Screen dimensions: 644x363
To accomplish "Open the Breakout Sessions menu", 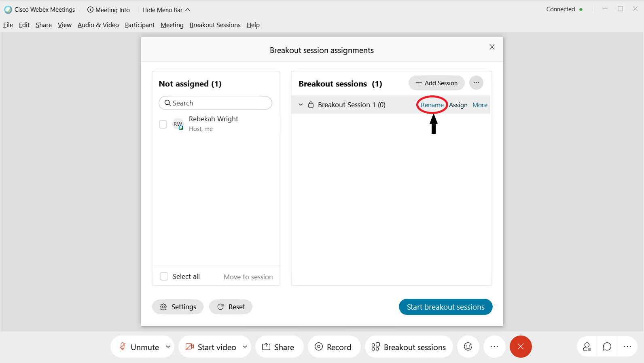I will 215,25.
